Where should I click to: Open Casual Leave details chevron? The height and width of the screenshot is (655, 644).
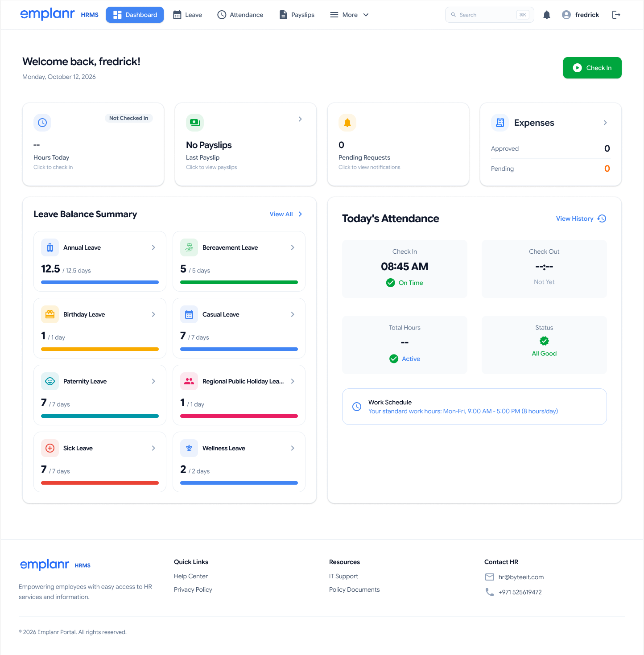[x=293, y=314]
